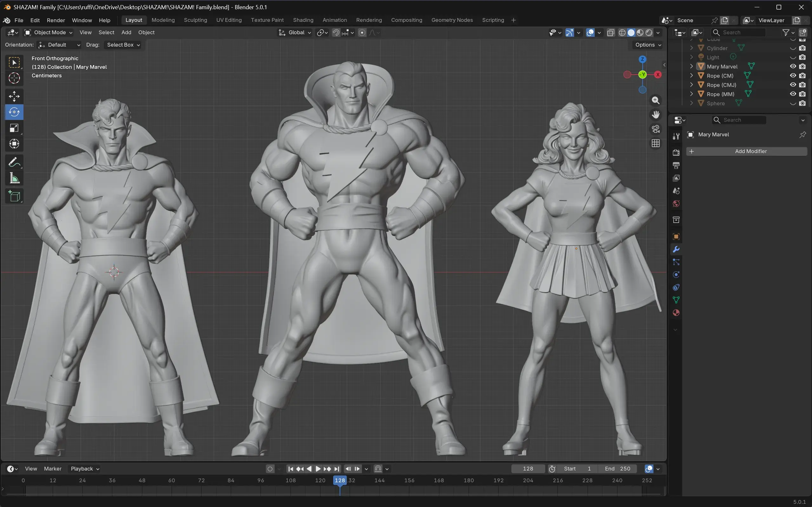Open the Playback dropdown in timeline
This screenshot has width=812, height=507.
click(x=85, y=469)
